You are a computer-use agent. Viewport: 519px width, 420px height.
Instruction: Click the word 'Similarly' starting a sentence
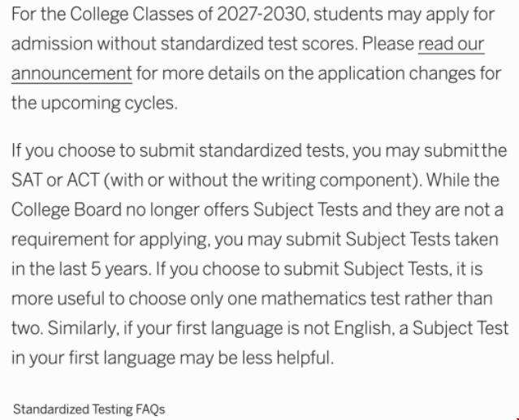[x=83, y=328]
